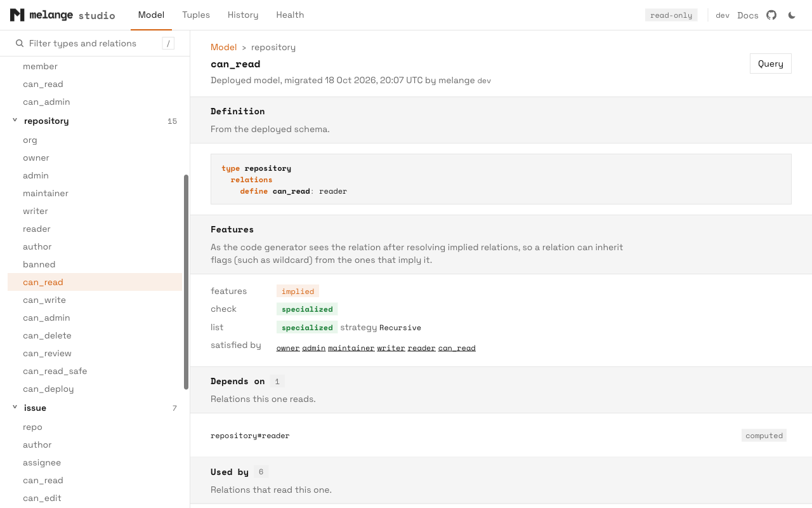This screenshot has height=508, width=812.
Task: Select the repository writer relation in the sidebar
Action: point(95,211)
